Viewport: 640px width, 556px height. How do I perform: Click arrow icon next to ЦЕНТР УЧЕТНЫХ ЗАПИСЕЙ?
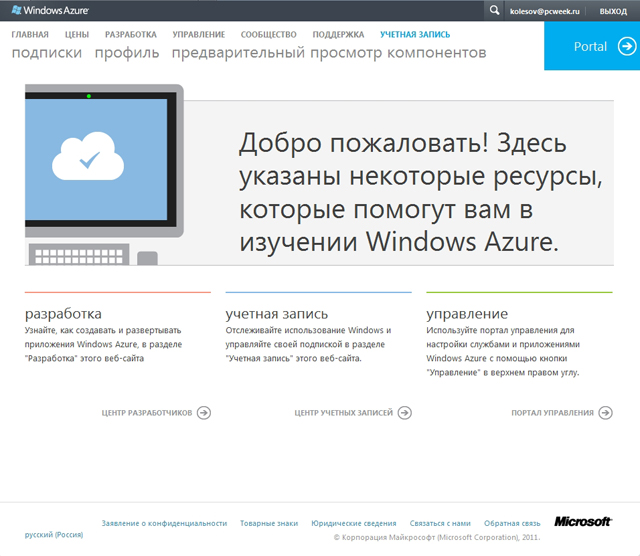404,413
